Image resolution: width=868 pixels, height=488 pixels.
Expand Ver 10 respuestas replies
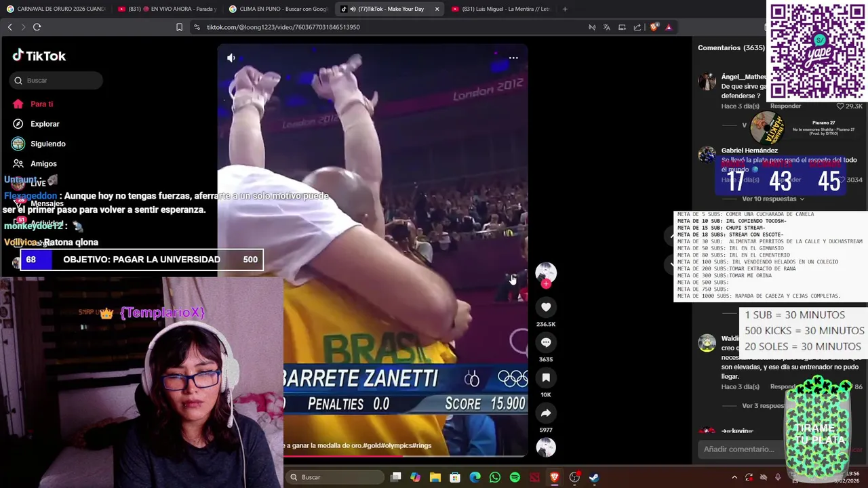click(773, 199)
